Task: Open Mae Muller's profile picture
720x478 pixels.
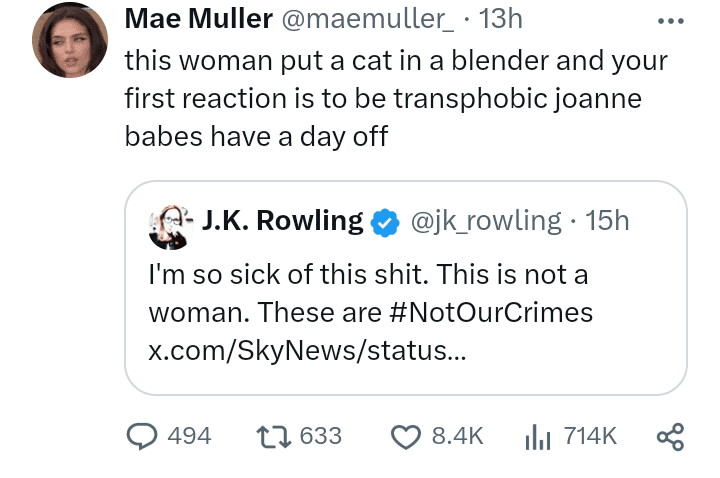Action: [70, 39]
